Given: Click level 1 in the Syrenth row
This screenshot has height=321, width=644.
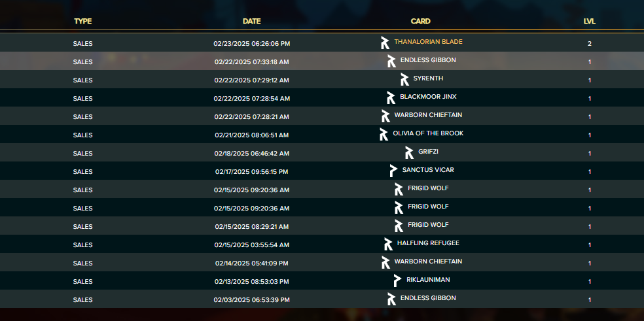Looking at the screenshot, I should pyautogui.click(x=590, y=80).
